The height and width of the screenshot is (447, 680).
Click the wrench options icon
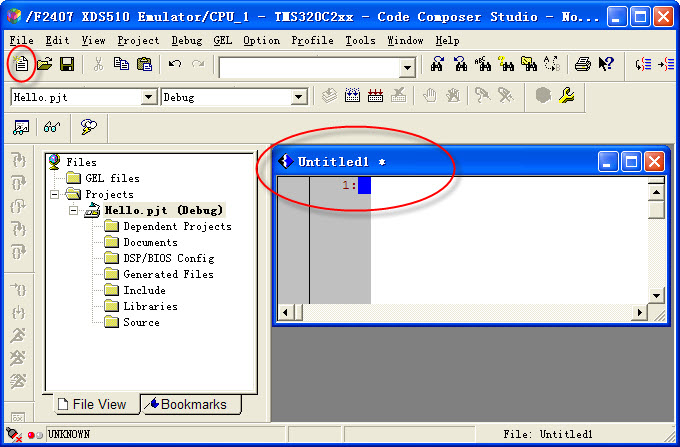coord(566,95)
